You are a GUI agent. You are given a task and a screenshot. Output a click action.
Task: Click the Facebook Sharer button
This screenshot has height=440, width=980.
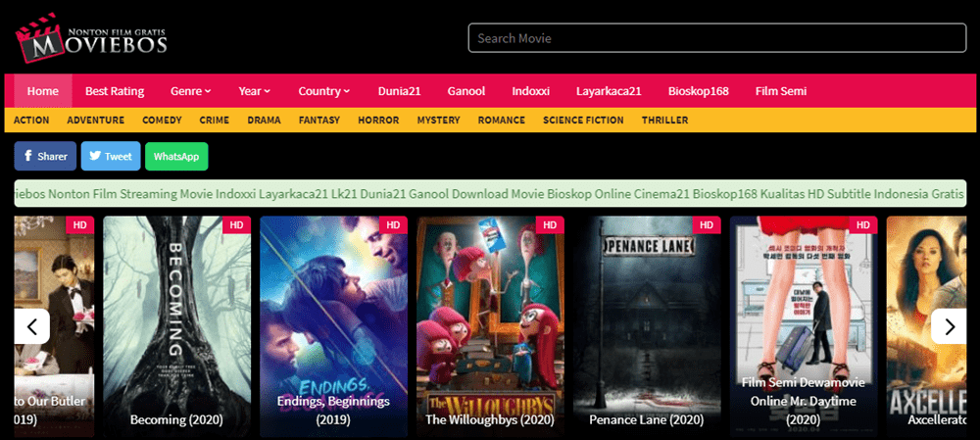point(45,156)
